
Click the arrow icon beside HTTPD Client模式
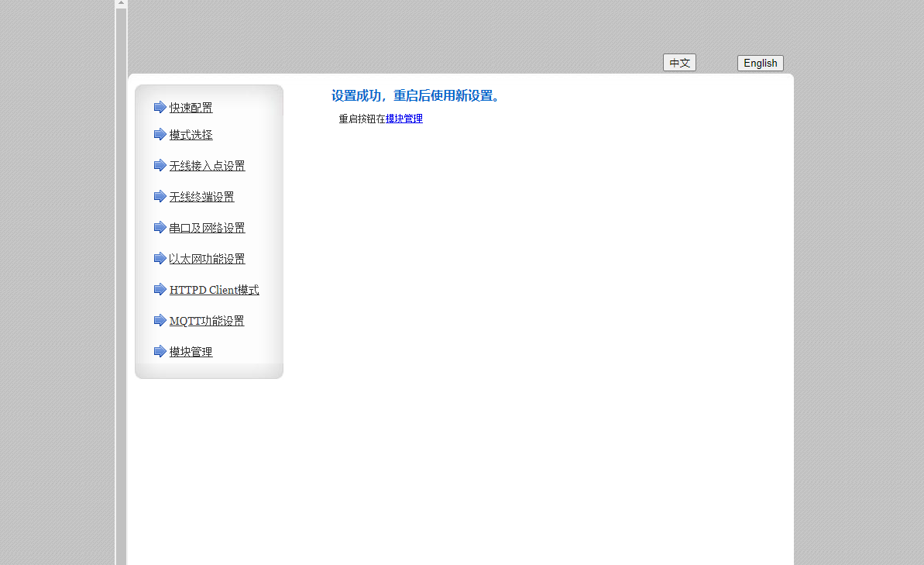[160, 289]
